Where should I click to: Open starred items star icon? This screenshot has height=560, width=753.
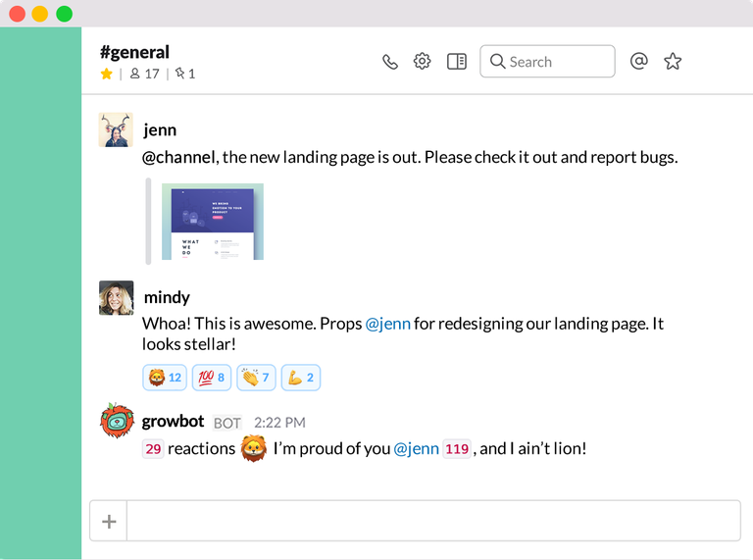point(673,62)
